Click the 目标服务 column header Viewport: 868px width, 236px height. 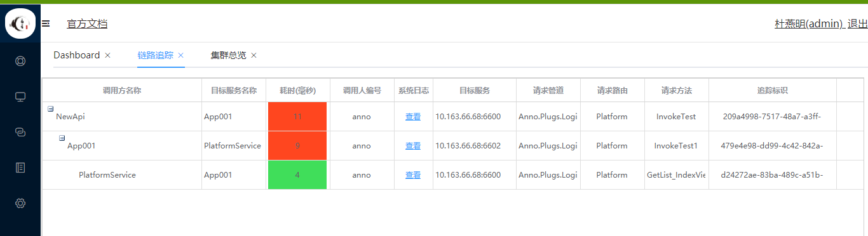(x=475, y=91)
